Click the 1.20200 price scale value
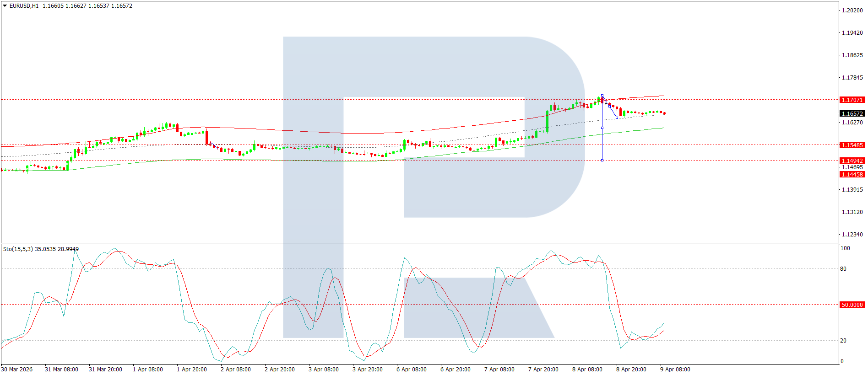 click(852, 11)
